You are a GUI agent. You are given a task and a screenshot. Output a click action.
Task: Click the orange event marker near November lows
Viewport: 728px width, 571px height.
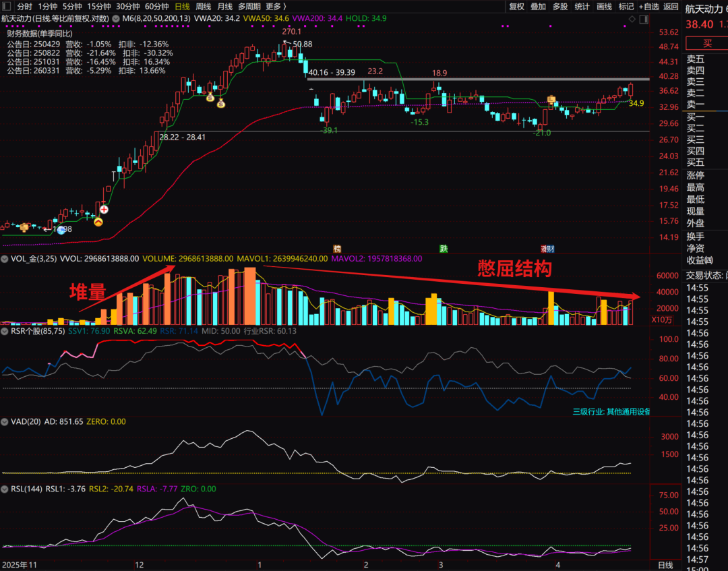(x=24, y=227)
